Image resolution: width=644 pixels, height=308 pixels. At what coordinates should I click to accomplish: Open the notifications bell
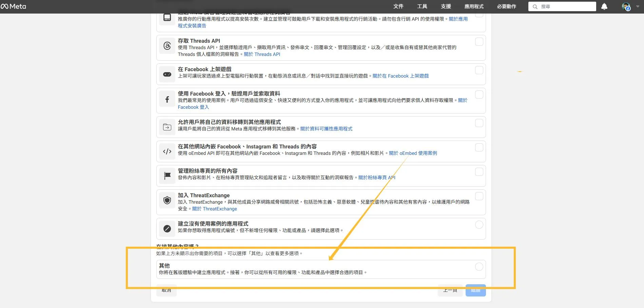point(604,6)
